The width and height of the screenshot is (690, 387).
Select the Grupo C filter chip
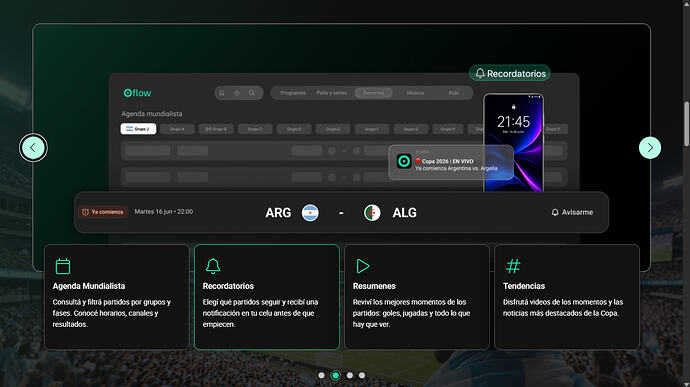tap(255, 129)
